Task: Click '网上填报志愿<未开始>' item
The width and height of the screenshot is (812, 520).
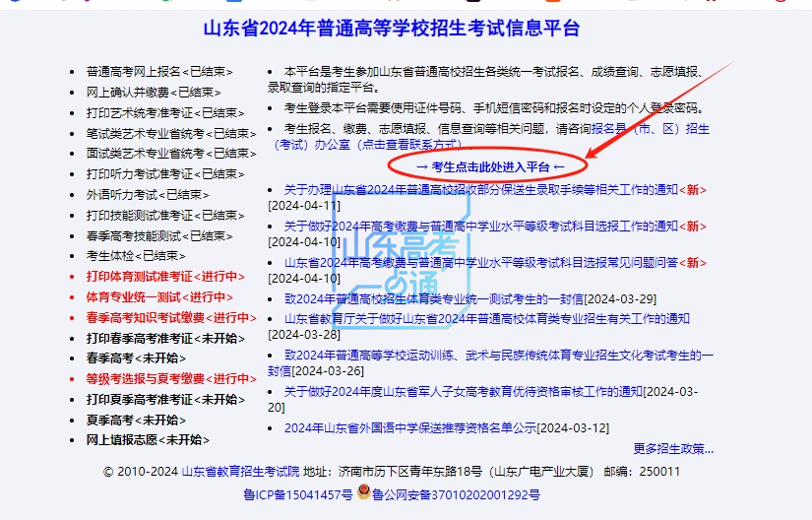Action: pos(148,439)
